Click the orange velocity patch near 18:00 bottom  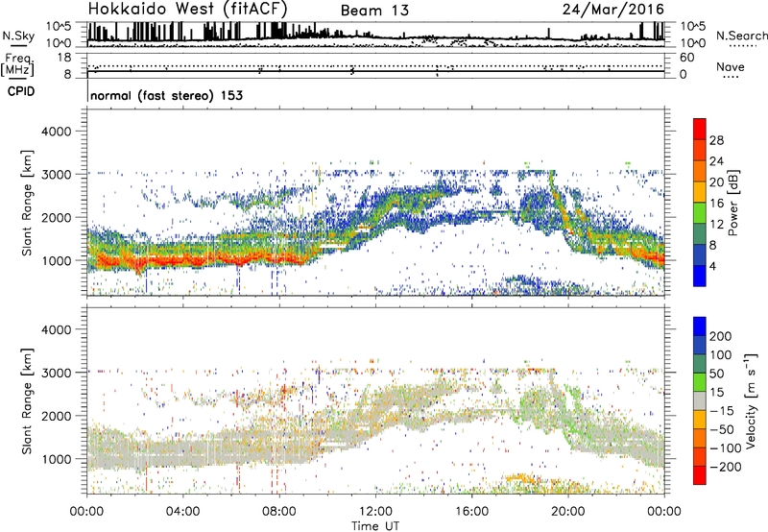[x=520, y=477]
